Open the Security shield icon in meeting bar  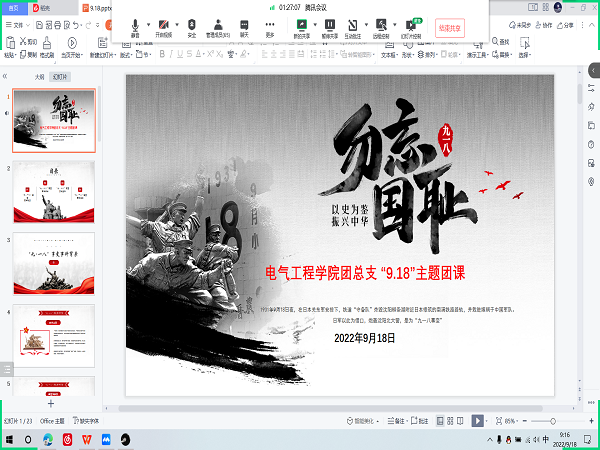(x=192, y=25)
